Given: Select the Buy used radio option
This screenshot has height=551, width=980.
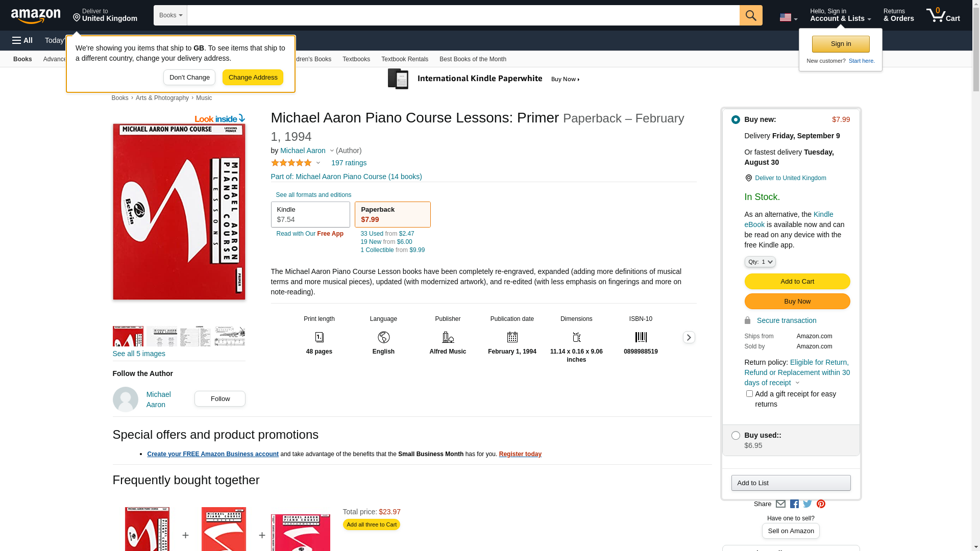Looking at the screenshot, I should [736, 436].
